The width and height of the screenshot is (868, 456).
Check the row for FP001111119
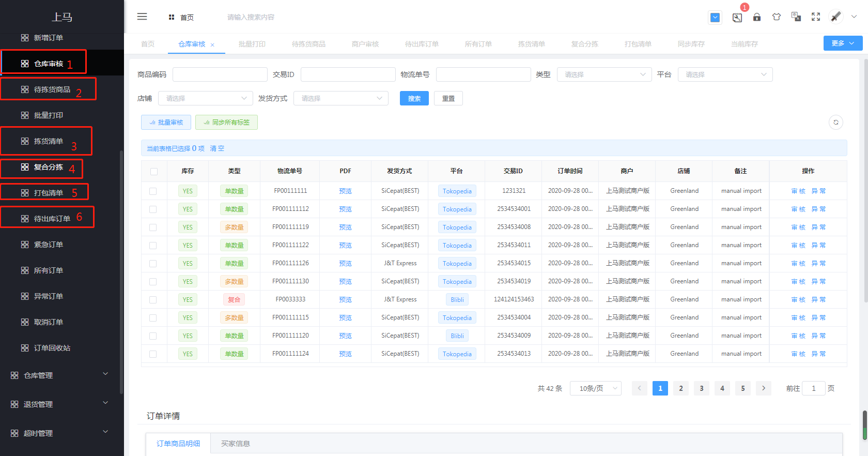[153, 227]
